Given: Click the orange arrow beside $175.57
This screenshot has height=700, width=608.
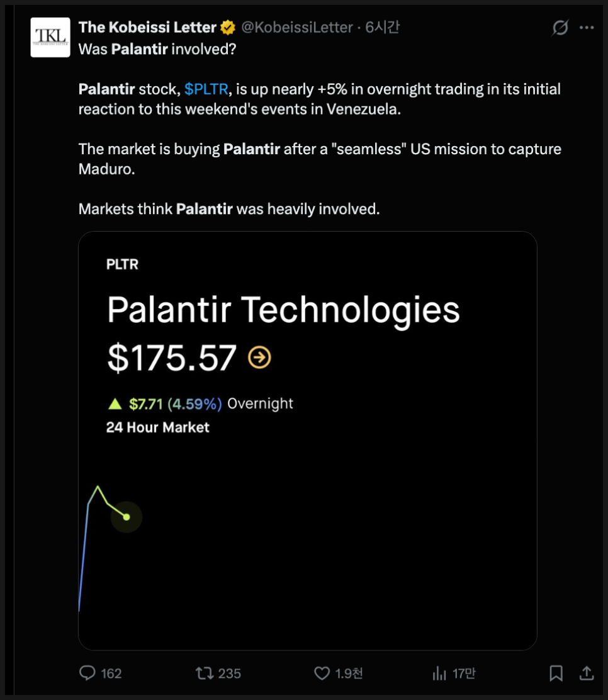Looking at the screenshot, I should click(x=259, y=358).
